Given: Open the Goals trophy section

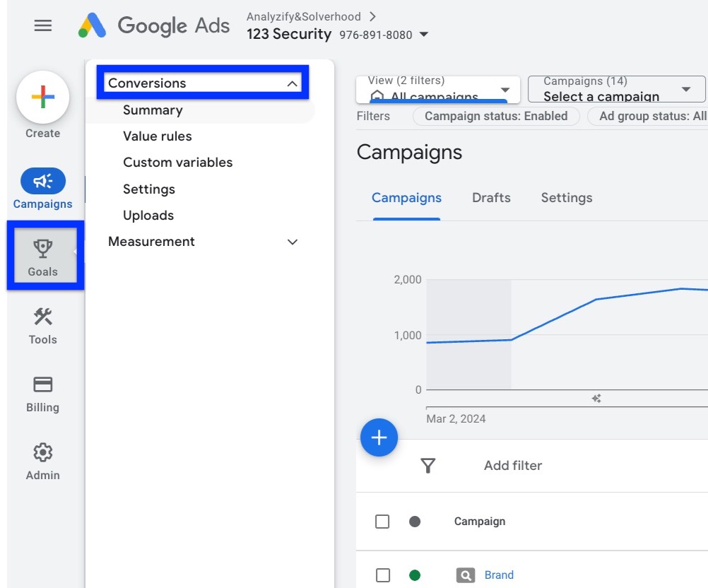Looking at the screenshot, I should click(43, 257).
